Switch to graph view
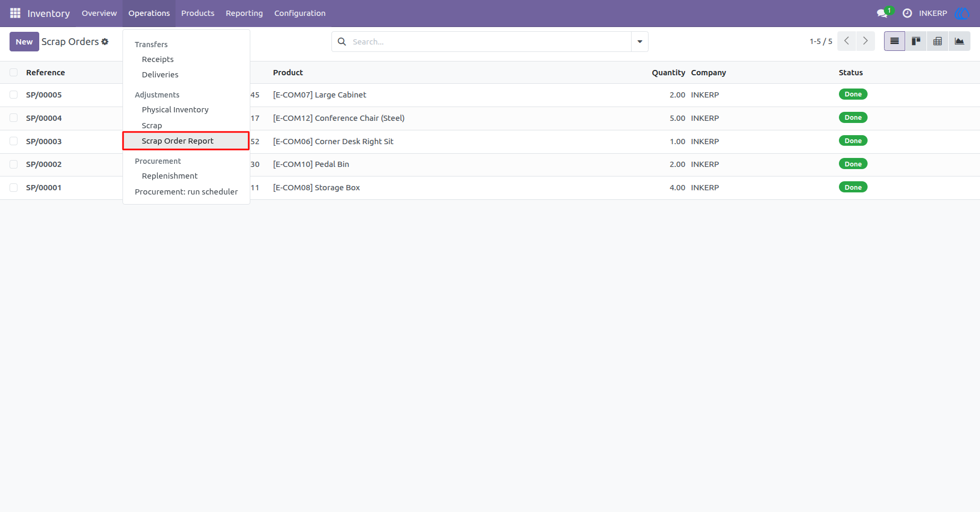Viewport: 980px width, 512px height. tap(959, 41)
